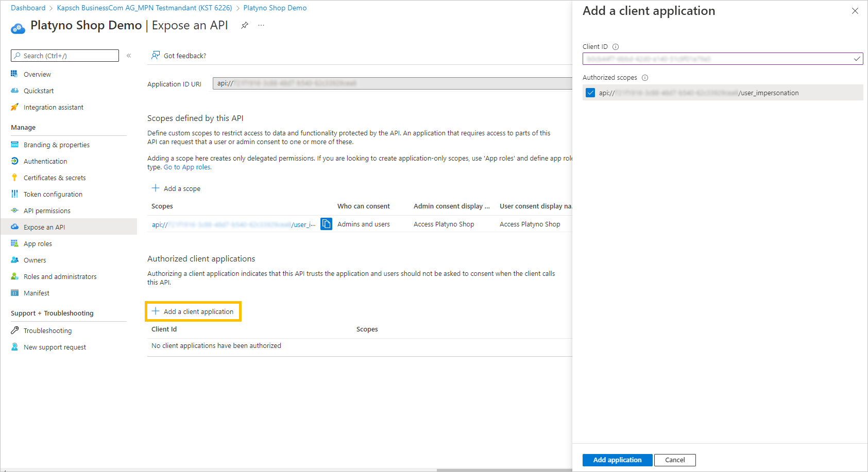The width and height of the screenshot is (868, 472).
Task: Open Owners menu item
Action: click(35, 260)
